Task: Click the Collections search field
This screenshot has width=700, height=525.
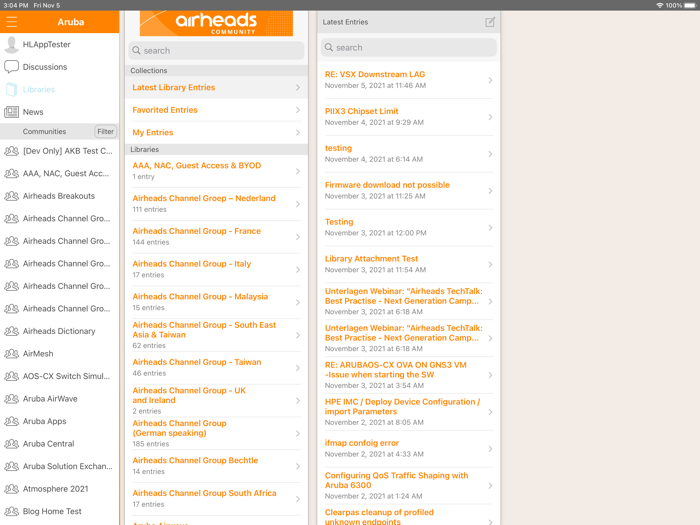Action: (217, 50)
